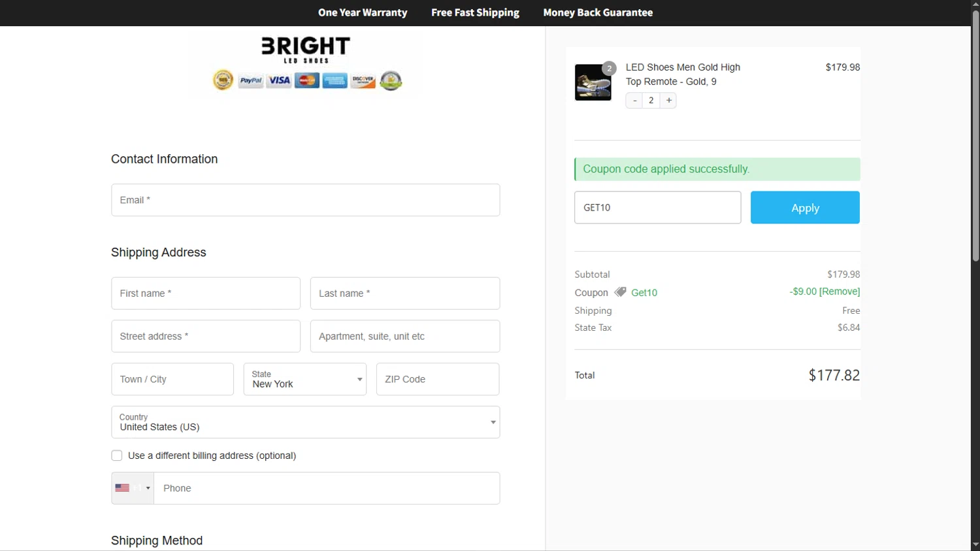Focus the First name field
This screenshot has height=551, width=980.
click(x=206, y=293)
